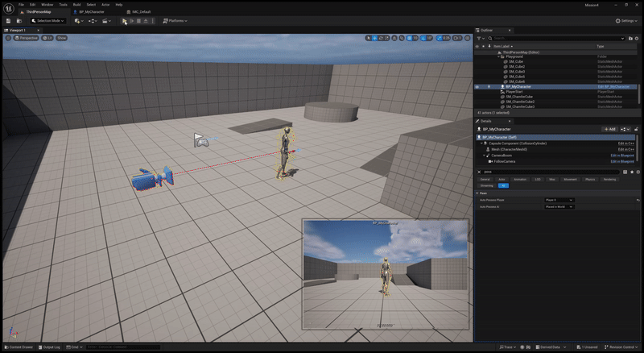Image resolution: width=644 pixels, height=353 pixels.
Task: Open the Platforms dropdown
Action: [x=175, y=21]
